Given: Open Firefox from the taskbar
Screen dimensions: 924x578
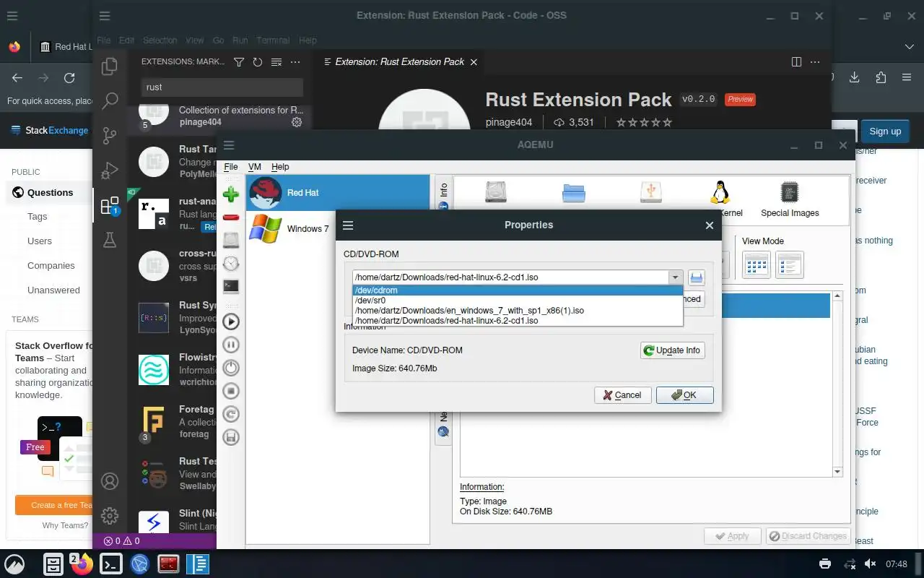Looking at the screenshot, I should click(82, 564).
